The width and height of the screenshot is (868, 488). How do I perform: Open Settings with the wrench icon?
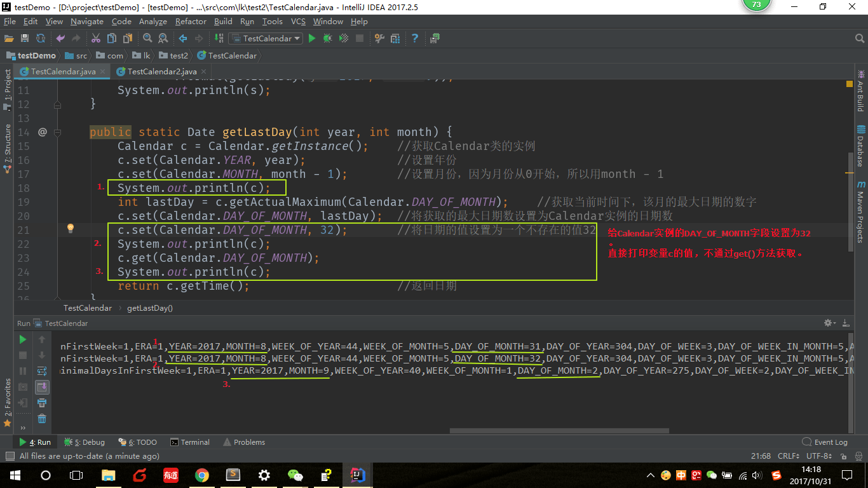pyautogui.click(x=379, y=38)
